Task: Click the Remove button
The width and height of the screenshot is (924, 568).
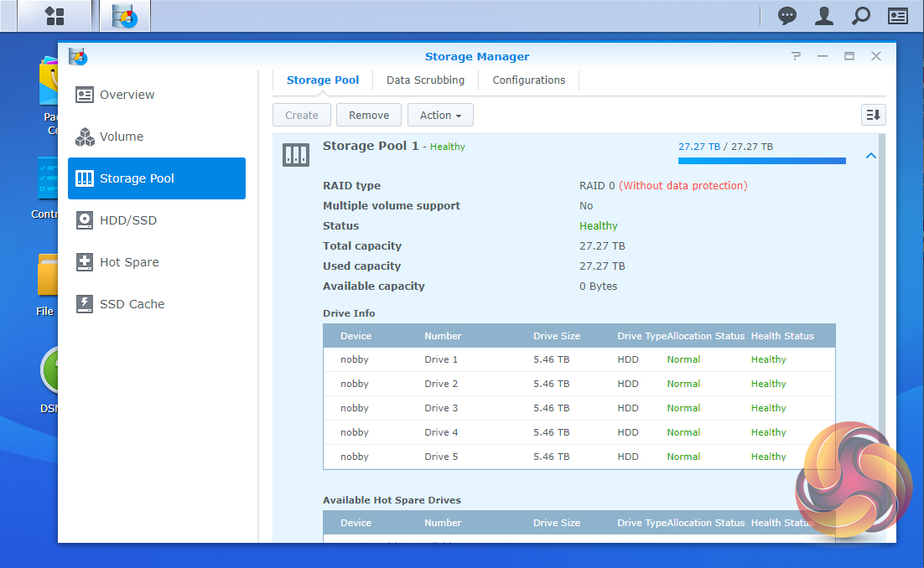Action: point(369,115)
